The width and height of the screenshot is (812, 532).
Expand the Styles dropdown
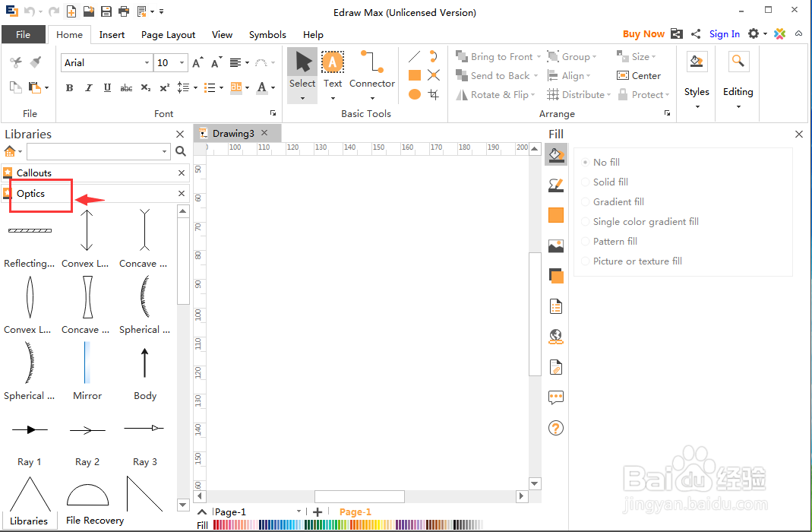tap(697, 106)
